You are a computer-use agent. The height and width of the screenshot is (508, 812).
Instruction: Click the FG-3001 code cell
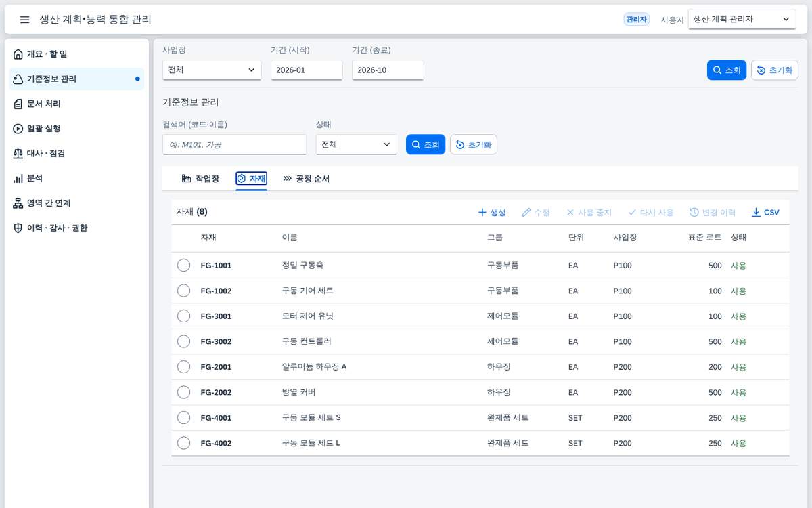point(216,316)
